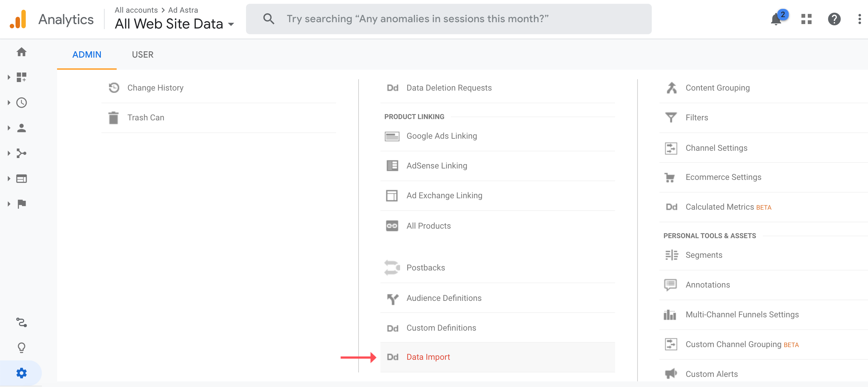This screenshot has width=868, height=387.
Task: Click the Trash Can option
Action: pyautogui.click(x=146, y=117)
